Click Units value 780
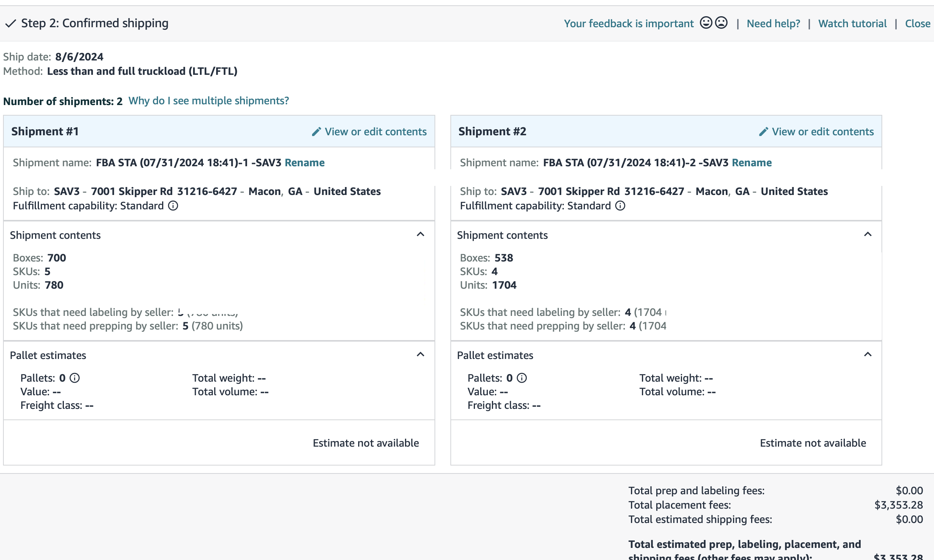Image resolution: width=934 pixels, height=560 pixels. [x=54, y=285]
